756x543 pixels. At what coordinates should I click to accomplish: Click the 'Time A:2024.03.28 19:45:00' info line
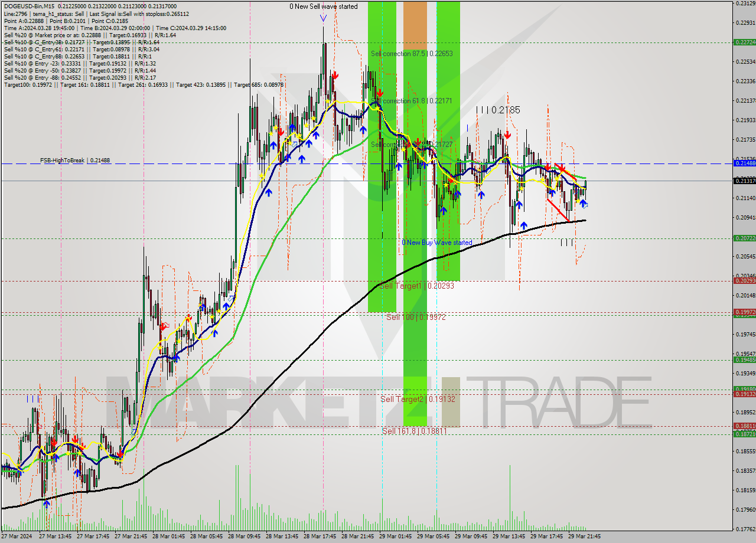pos(115,28)
